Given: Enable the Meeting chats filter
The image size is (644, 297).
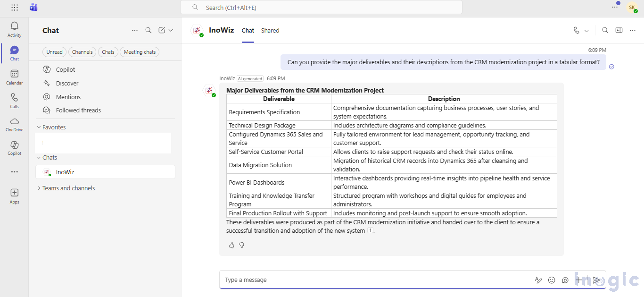Looking at the screenshot, I should tap(139, 52).
